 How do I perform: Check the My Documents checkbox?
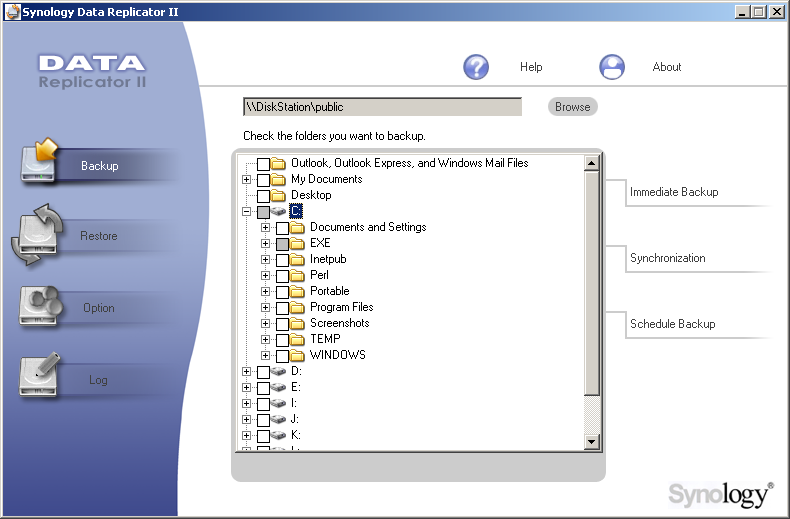coord(263,180)
